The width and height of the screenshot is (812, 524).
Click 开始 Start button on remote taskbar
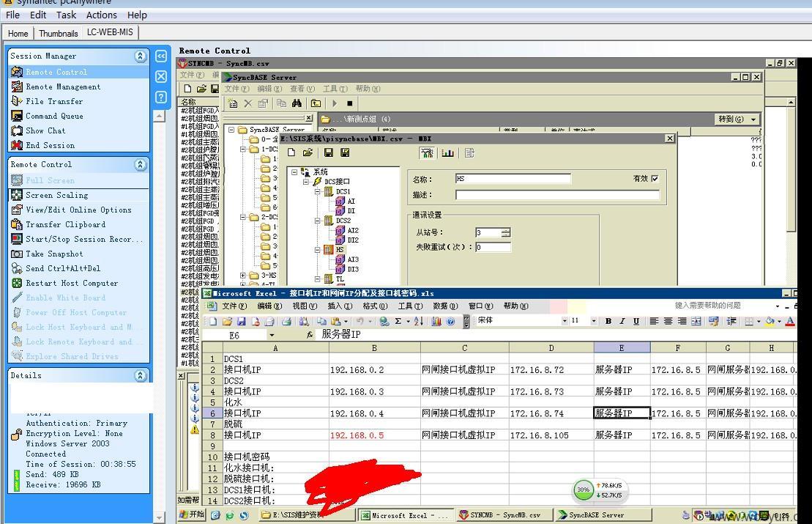click(192, 514)
